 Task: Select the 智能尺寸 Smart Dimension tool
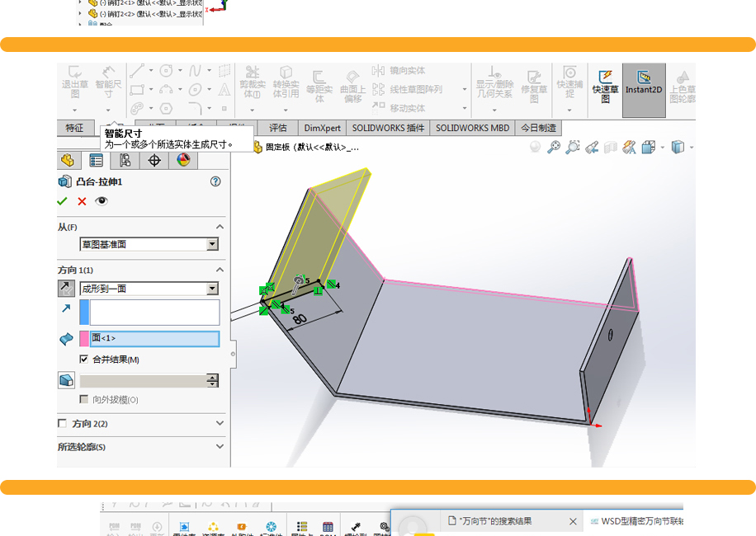pos(108,73)
